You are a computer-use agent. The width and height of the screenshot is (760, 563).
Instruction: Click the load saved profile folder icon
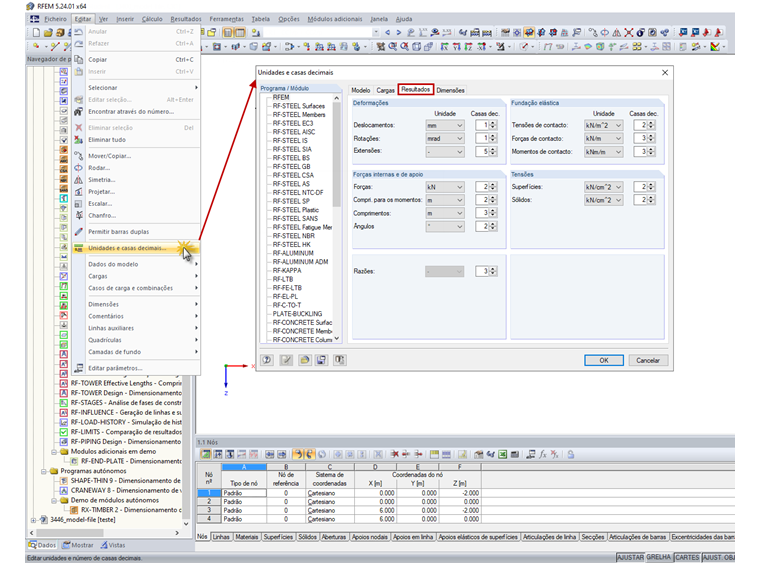point(304,360)
